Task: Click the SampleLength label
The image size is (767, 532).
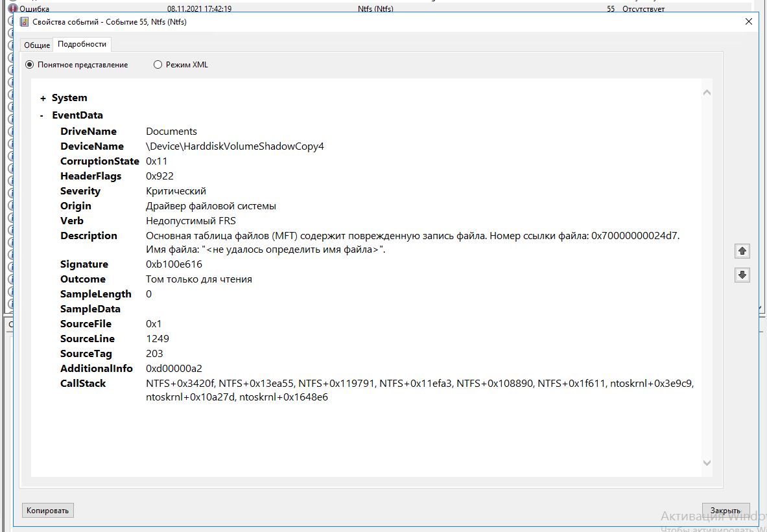Action: coord(96,294)
